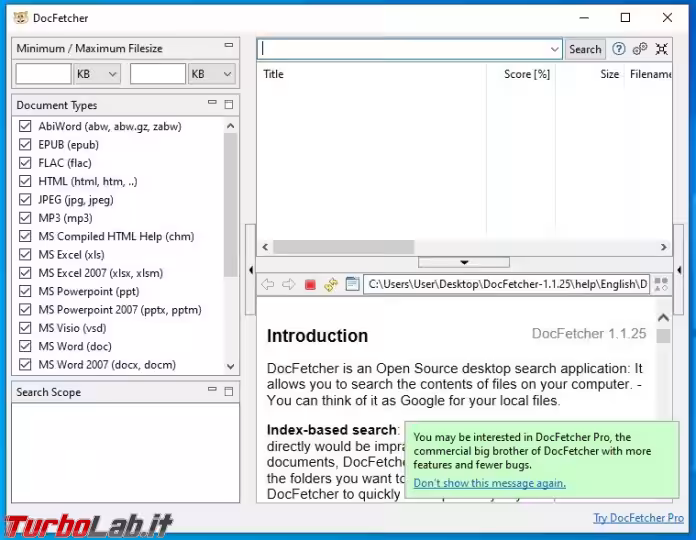Click the minimize-to-tray icon beside preferences
The width and height of the screenshot is (696, 540).
(661, 49)
